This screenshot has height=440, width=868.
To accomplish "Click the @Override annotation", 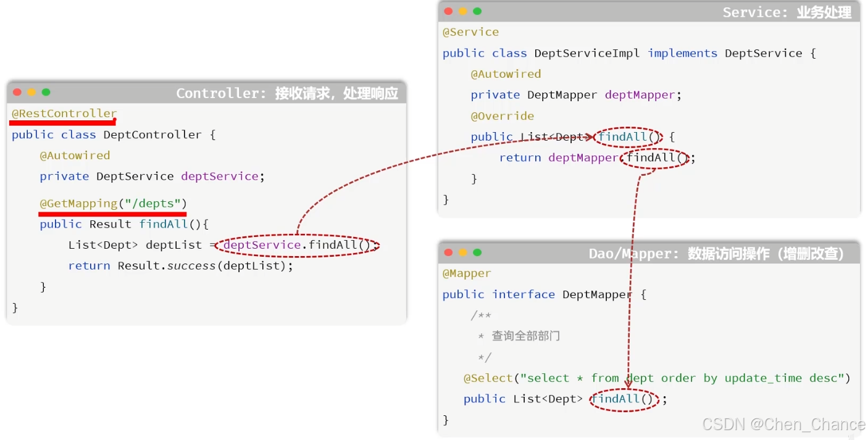I will [x=502, y=116].
